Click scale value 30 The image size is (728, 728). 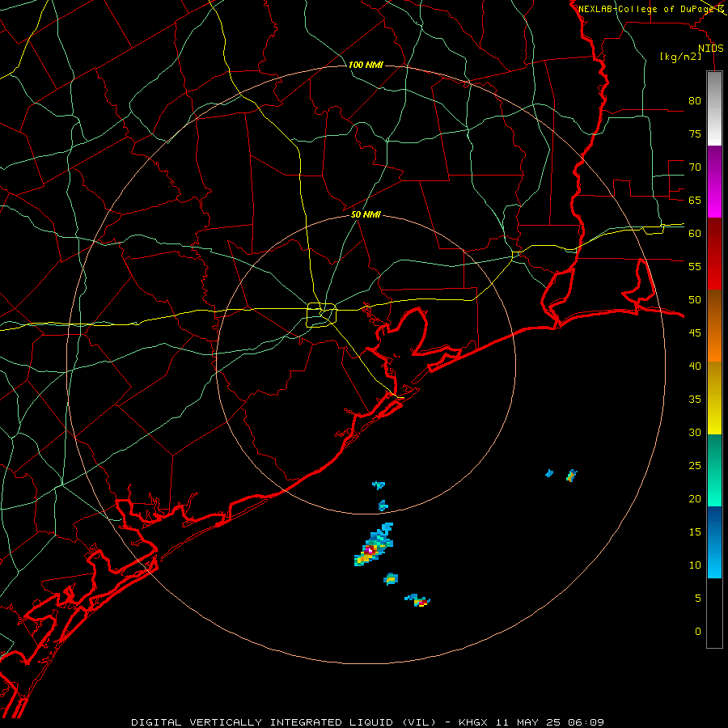click(x=695, y=432)
